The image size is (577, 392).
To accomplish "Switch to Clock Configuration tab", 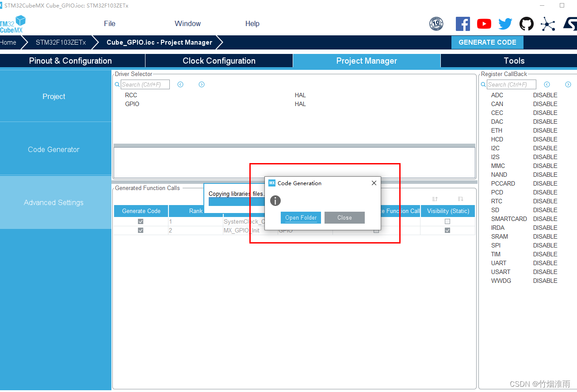I will pyautogui.click(x=219, y=61).
